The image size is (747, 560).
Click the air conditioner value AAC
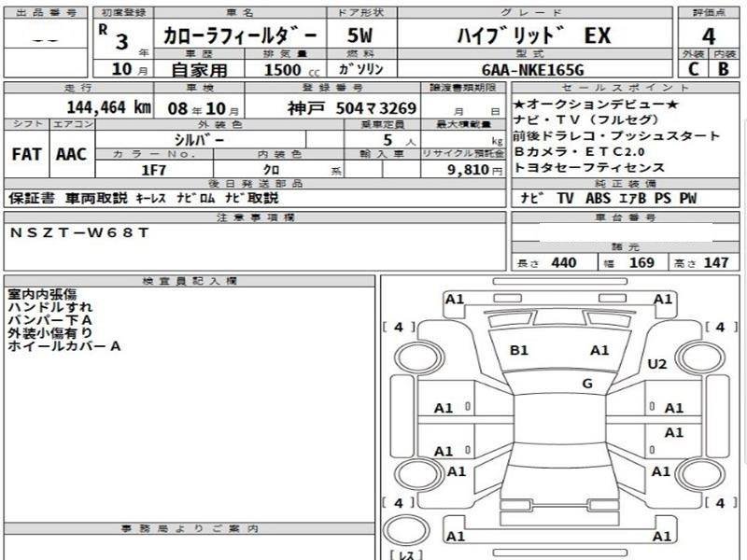pos(72,154)
